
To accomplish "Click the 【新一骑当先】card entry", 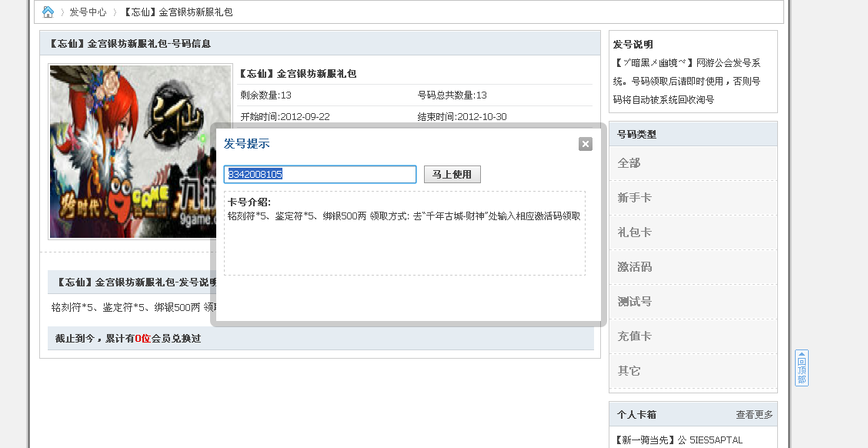I will 677,439.
